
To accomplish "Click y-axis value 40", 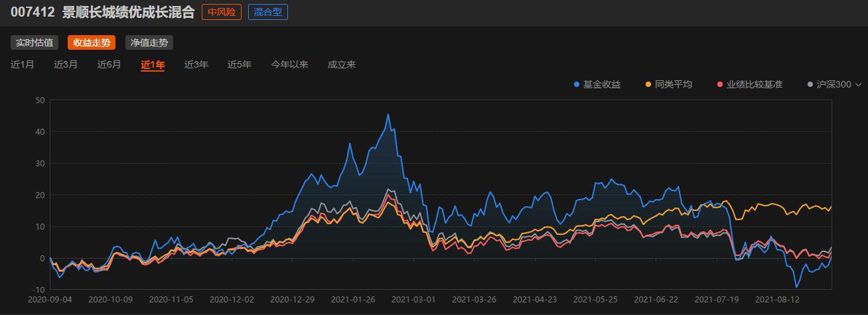I will pyautogui.click(x=40, y=132).
